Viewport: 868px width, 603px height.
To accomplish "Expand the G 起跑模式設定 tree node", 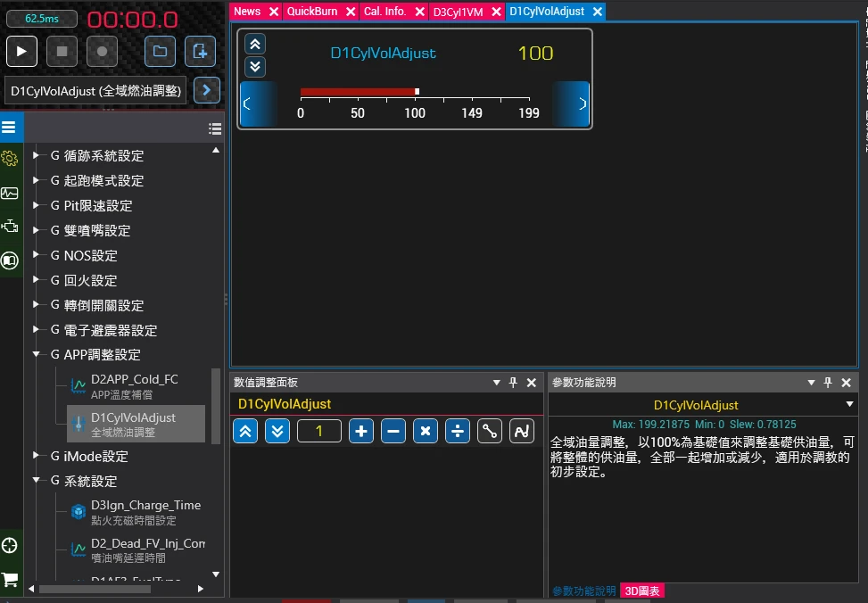I will point(36,180).
